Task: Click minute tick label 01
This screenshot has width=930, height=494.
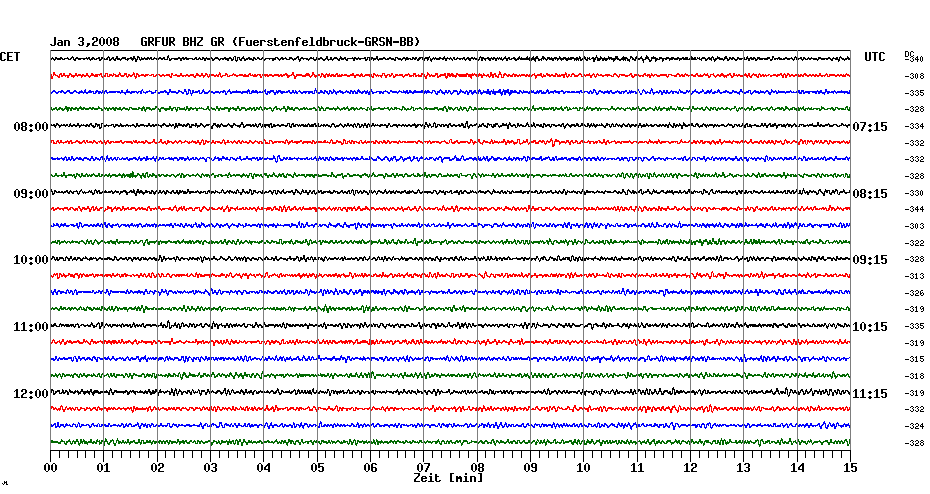Action: coord(103,467)
